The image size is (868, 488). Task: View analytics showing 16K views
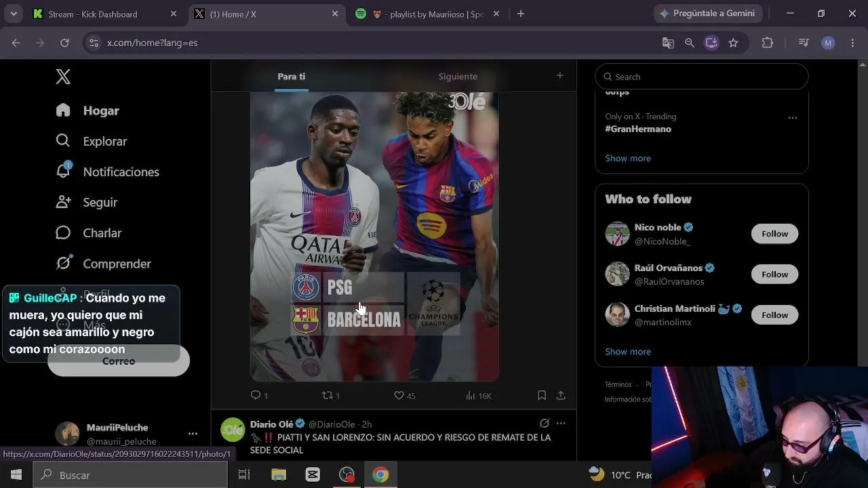point(479,395)
